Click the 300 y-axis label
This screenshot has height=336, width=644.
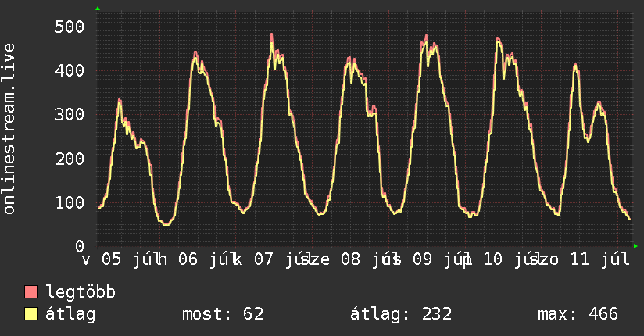click(70, 115)
